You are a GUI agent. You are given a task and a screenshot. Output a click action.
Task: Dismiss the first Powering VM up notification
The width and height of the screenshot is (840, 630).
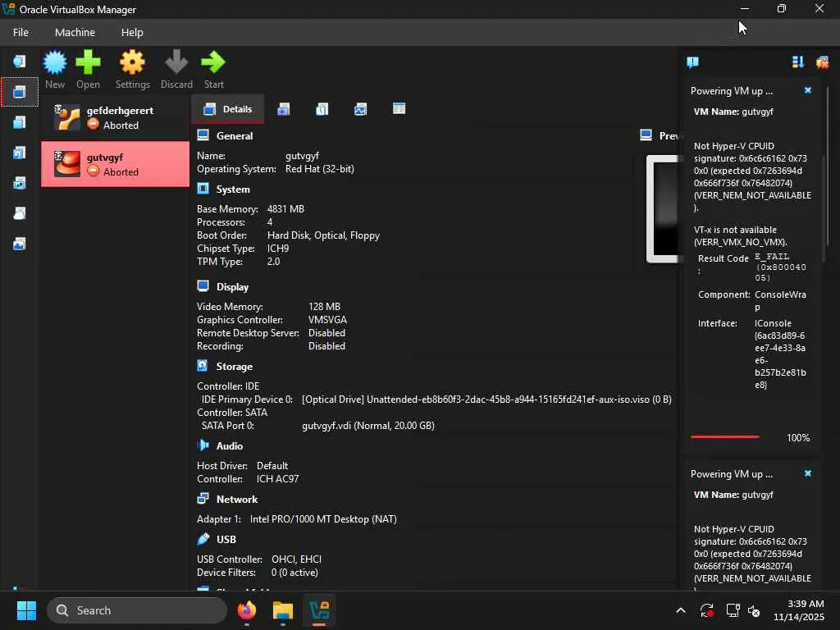[x=808, y=90]
